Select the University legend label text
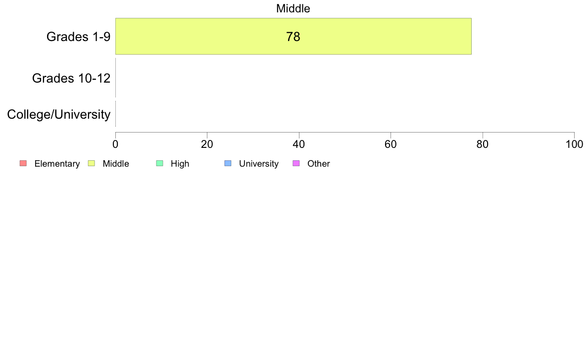Image resolution: width=588 pixels, height=364 pixels. pos(258,164)
